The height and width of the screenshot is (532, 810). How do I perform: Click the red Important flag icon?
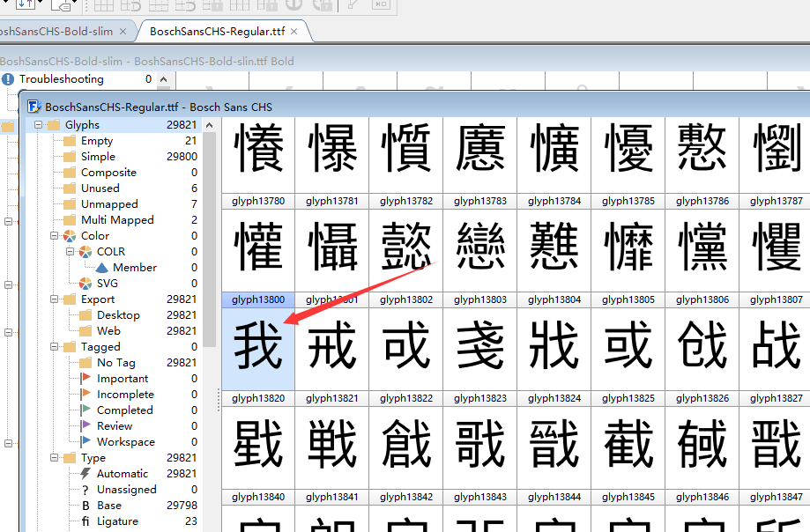pyautogui.click(x=85, y=378)
